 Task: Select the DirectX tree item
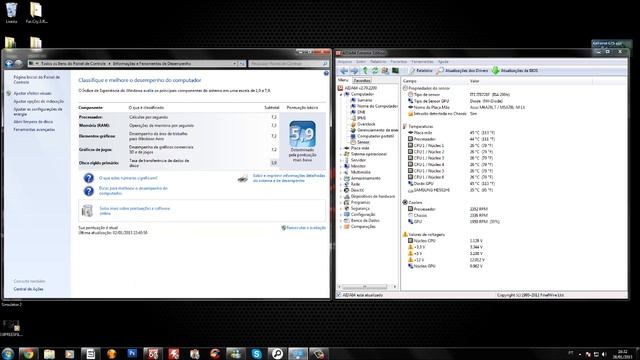click(357, 190)
